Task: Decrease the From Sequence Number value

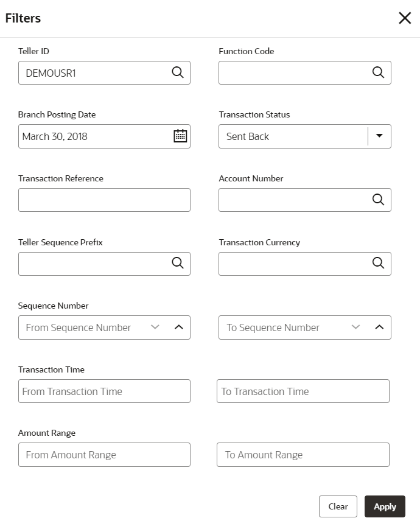Action: (155, 327)
